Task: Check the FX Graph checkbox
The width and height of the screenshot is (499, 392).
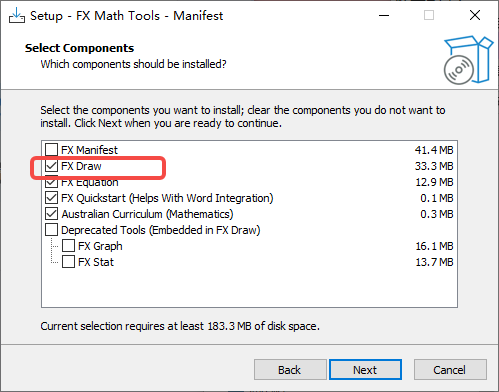Action: coord(68,246)
